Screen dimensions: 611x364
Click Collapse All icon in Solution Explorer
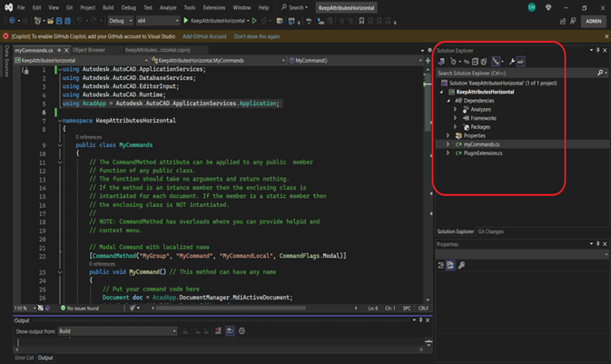[475, 61]
